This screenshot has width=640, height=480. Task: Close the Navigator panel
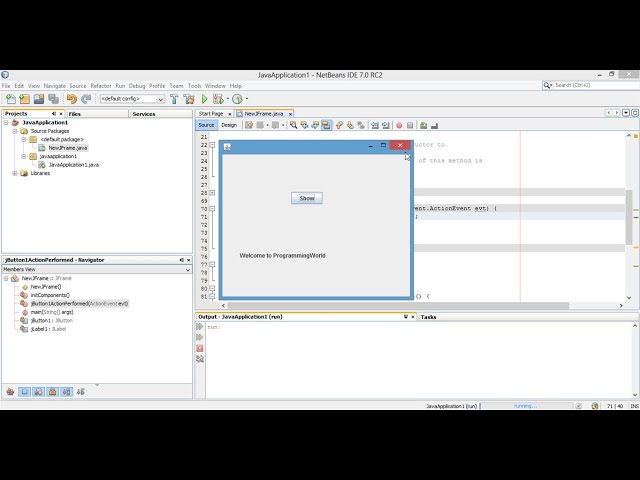(x=189, y=260)
